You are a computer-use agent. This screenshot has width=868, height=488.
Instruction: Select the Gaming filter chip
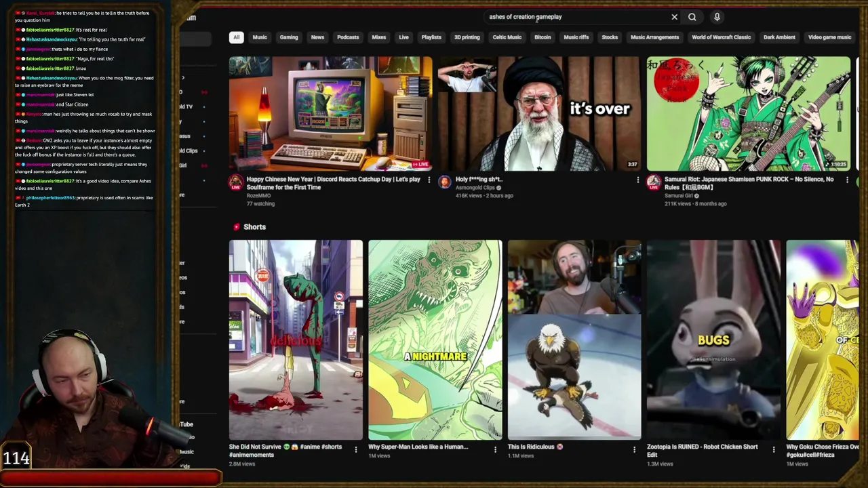pos(289,37)
